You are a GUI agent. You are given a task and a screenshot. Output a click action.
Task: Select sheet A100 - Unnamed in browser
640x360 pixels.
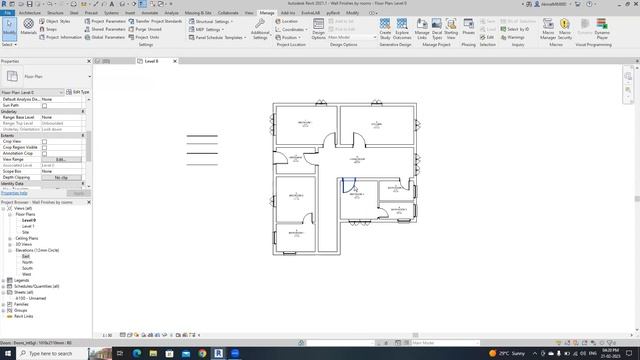tap(31, 298)
